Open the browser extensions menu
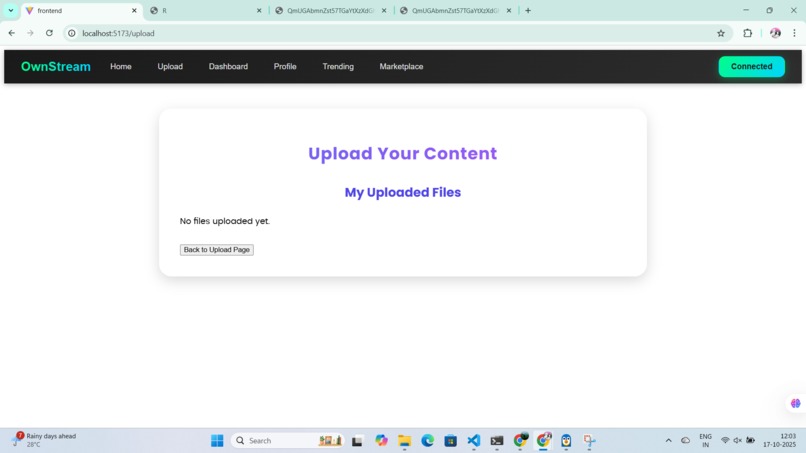806x453 pixels. pyautogui.click(x=747, y=33)
